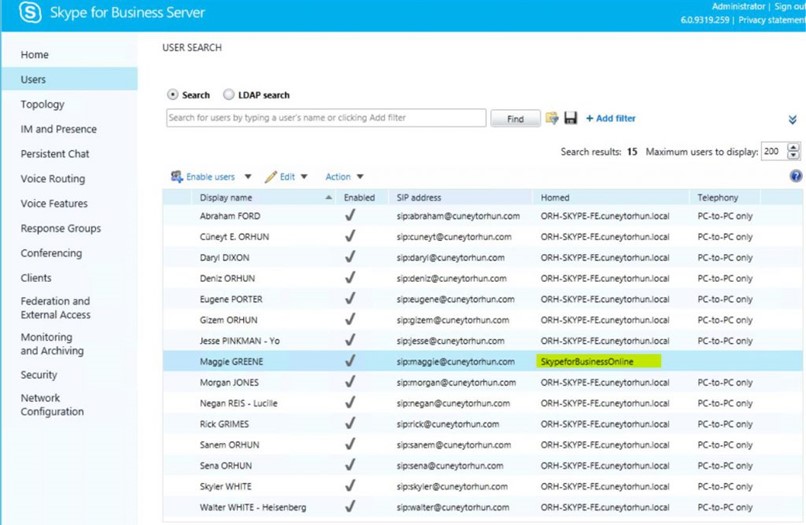
Task: Click the Find button
Action: (x=515, y=119)
